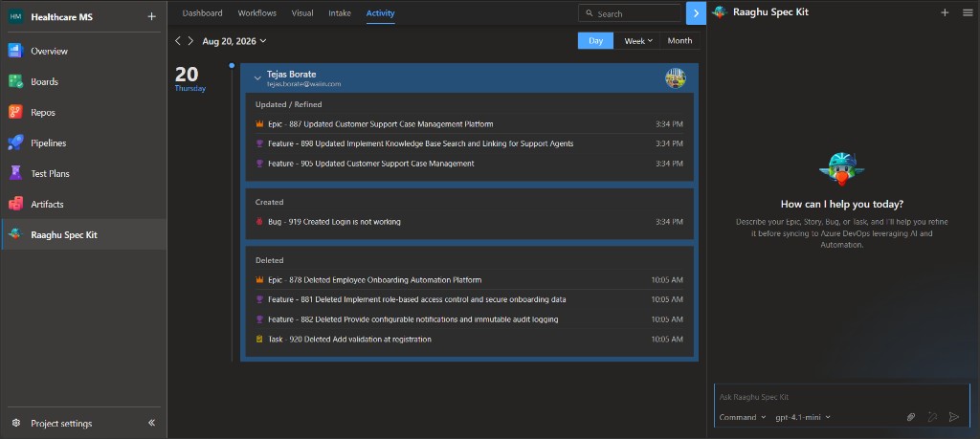Click the Healthcare MS project name
Image resolution: width=980 pixels, height=439 pixels.
coord(62,17)
